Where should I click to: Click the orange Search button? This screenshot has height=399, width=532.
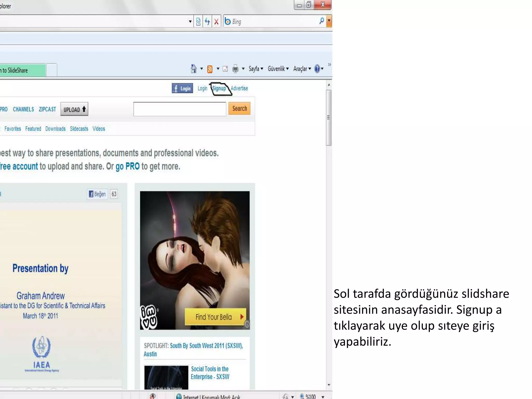point(239,109)
